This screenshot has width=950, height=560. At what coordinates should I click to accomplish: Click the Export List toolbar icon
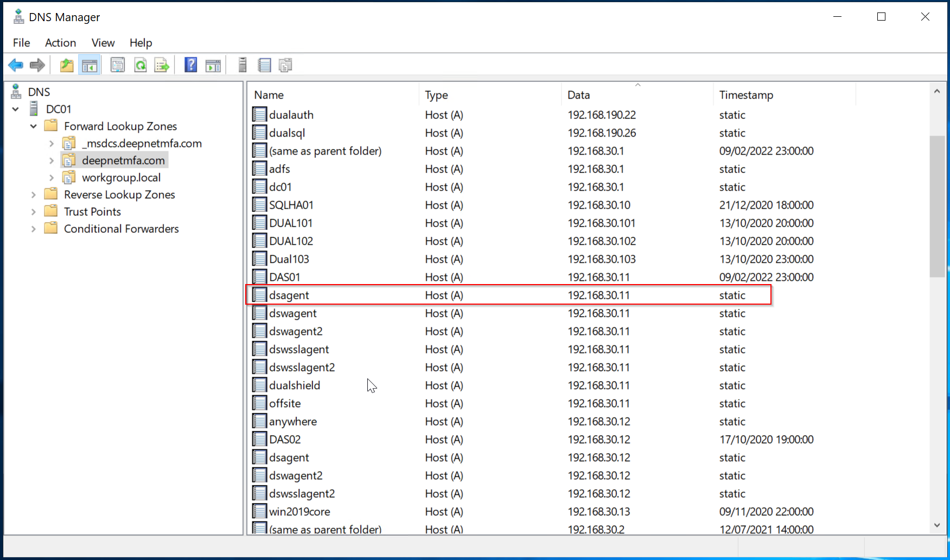pyautogui.click(x=162, y=66)
